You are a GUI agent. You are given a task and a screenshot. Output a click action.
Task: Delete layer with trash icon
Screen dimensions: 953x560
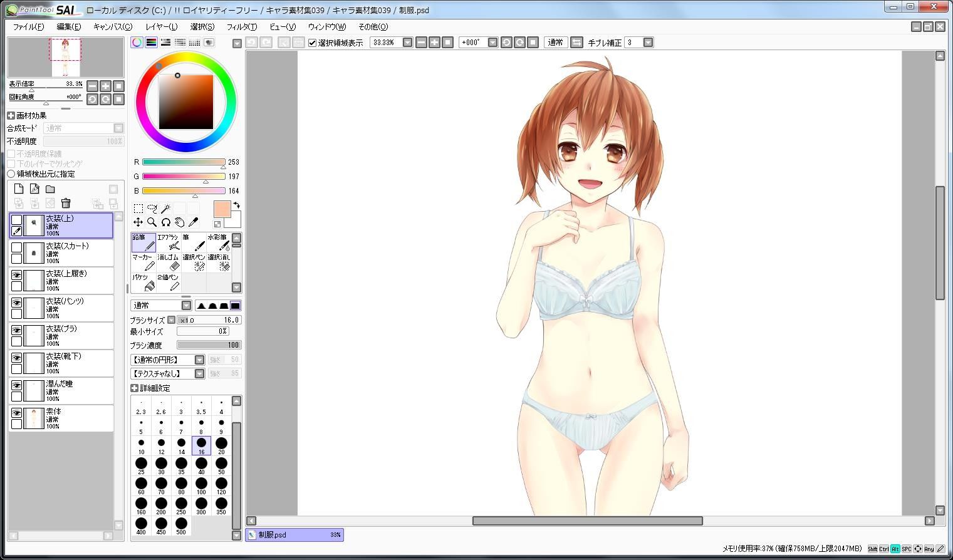click(x=66, y=203)
